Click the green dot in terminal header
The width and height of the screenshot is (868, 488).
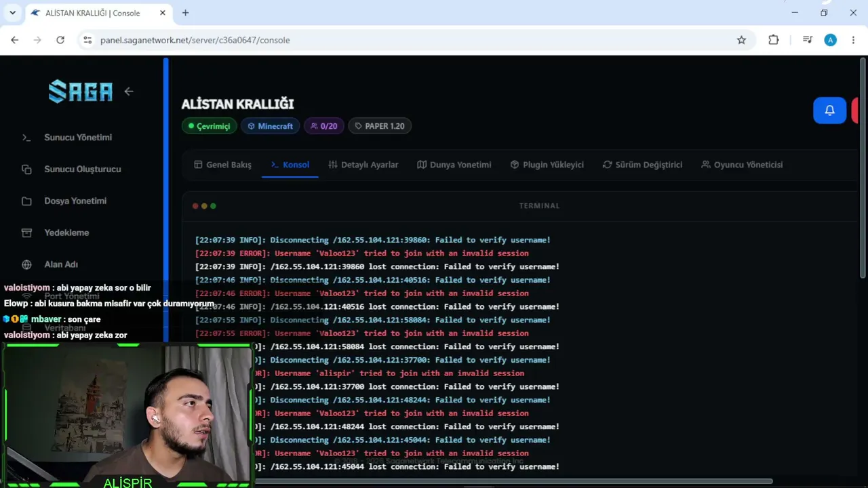pyautogui.click(x=213, y=206)
